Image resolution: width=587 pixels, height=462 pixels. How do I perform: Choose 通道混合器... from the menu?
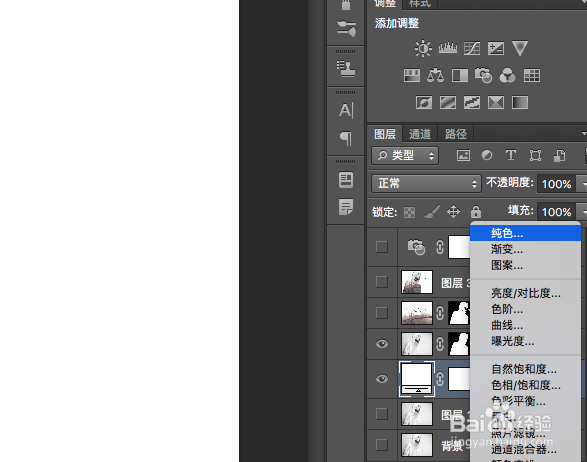tap(526, 449)
